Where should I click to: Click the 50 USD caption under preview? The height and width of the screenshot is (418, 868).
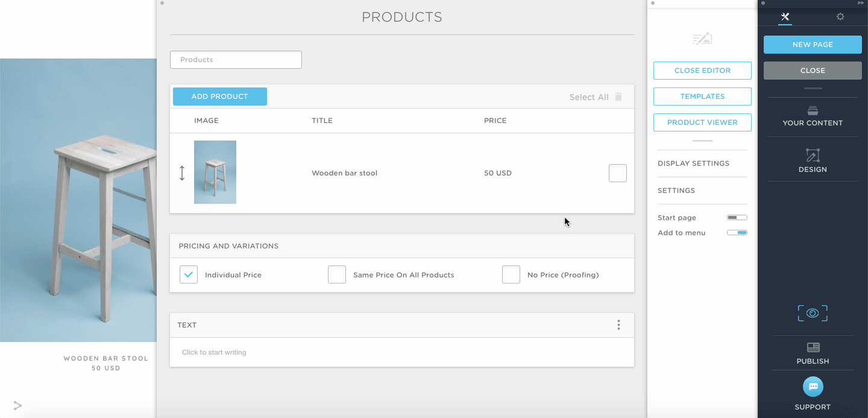(x=106, y=368)
